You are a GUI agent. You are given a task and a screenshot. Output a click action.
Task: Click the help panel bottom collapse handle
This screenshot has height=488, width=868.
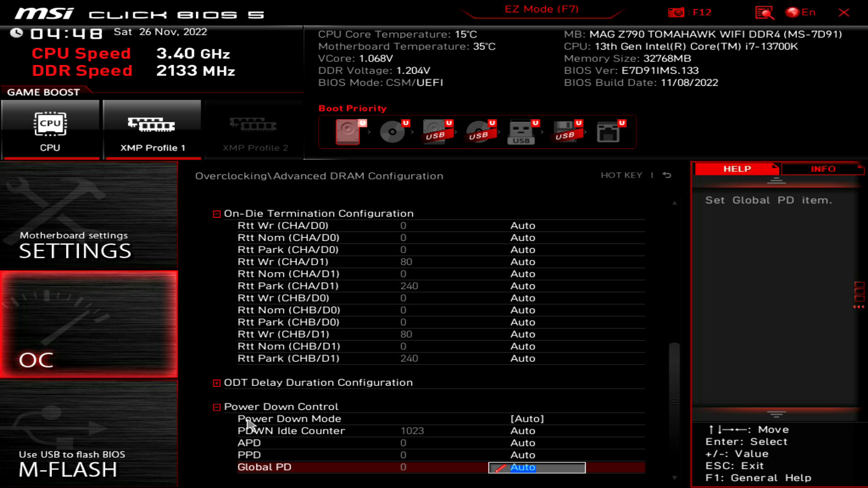[776, 414]
